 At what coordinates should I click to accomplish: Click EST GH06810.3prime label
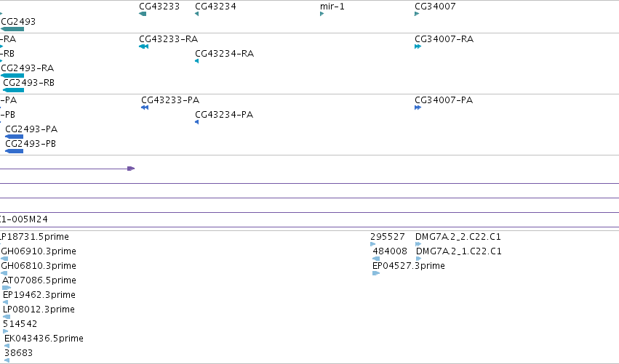pos(39,266)
